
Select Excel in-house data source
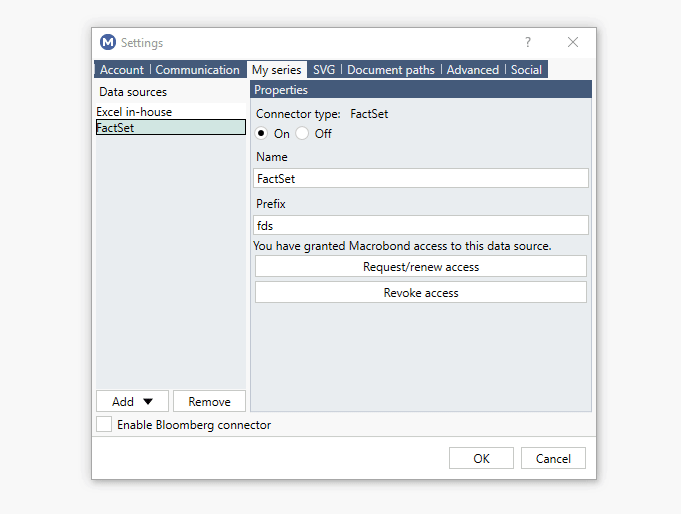pos(171,112)
